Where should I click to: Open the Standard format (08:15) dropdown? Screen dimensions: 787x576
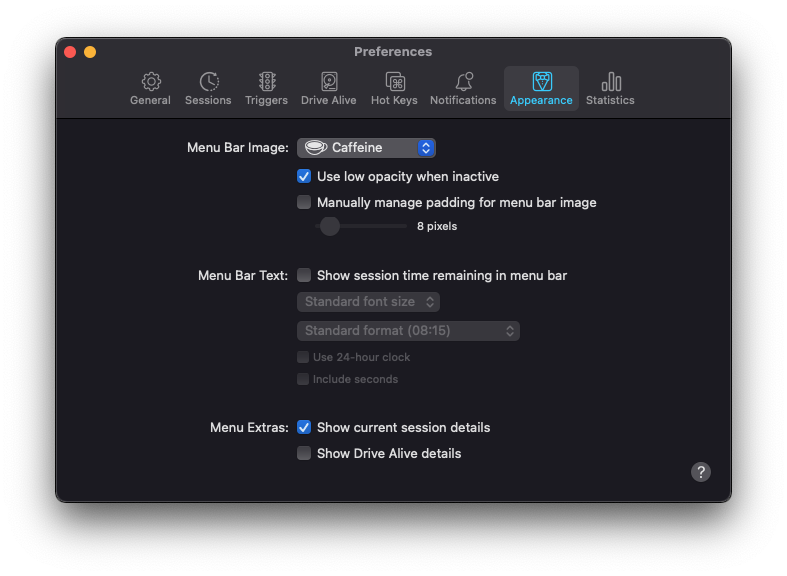click(408, 330)
